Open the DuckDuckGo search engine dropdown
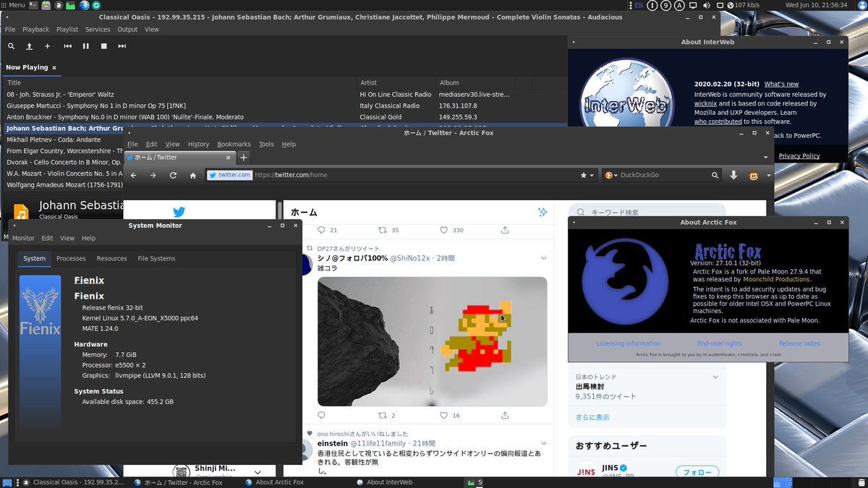Image resolution: width=868 pixels, height=488 pixels. click(610, 175)
